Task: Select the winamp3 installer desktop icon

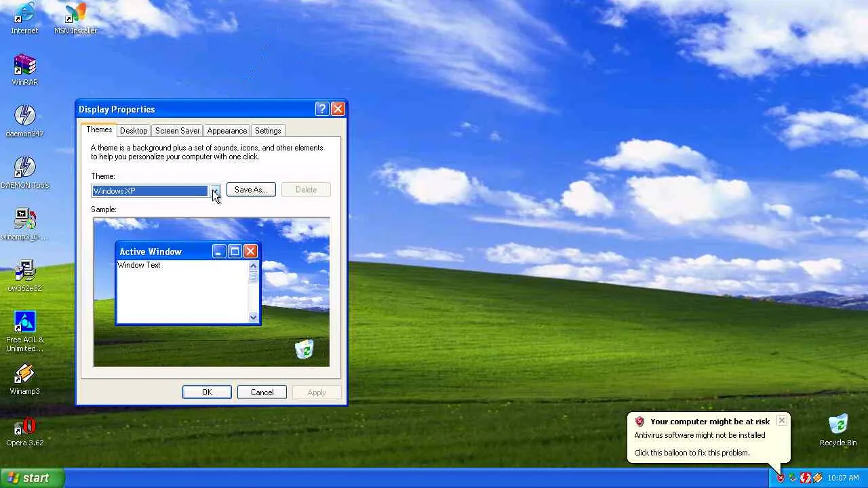Action: [25, 224]
